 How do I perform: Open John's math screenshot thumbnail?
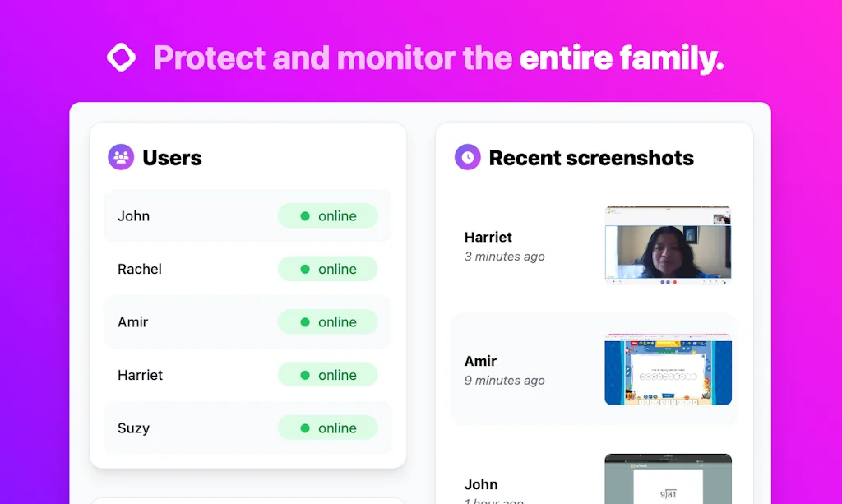(668, 479)
